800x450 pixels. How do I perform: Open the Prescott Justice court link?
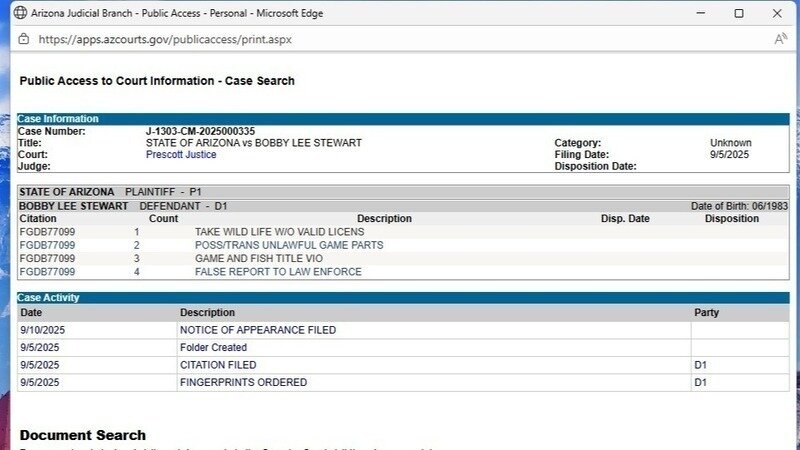pos(181,155)
